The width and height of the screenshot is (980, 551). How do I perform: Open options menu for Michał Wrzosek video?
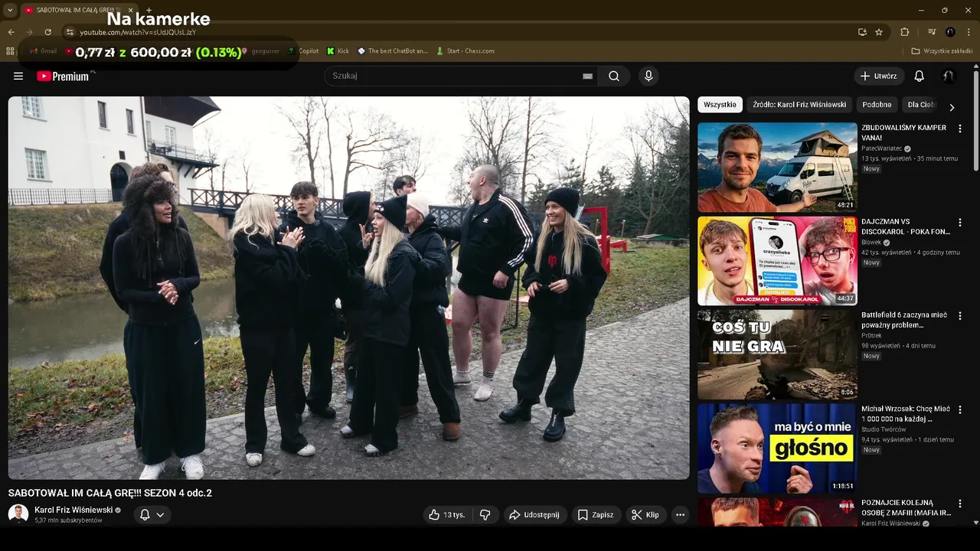pos(959,410)
